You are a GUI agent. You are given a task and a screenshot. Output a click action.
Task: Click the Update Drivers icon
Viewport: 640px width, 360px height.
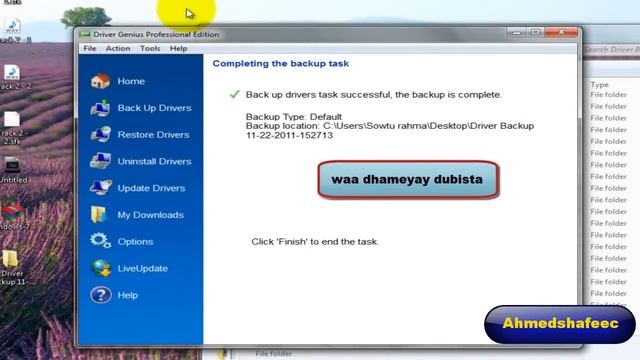pyautogui.click(x=100, y=188)
